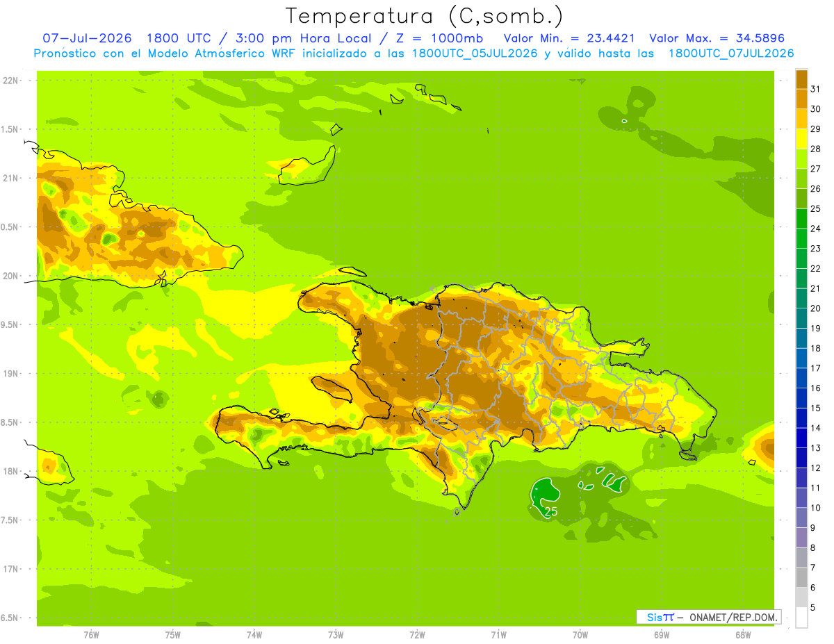Screen dimensions: 834x644
Task: Click the purple legend swatch between 9 and 10
Action: (x=801, y=518)
